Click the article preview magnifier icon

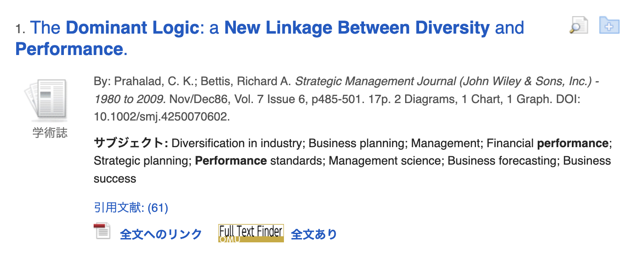point(578,25)
